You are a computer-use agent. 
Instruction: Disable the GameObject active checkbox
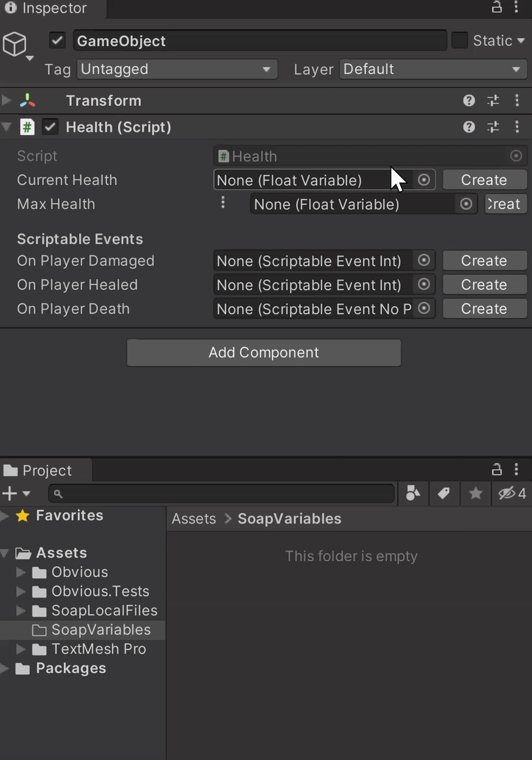click(x=58, y=41)
